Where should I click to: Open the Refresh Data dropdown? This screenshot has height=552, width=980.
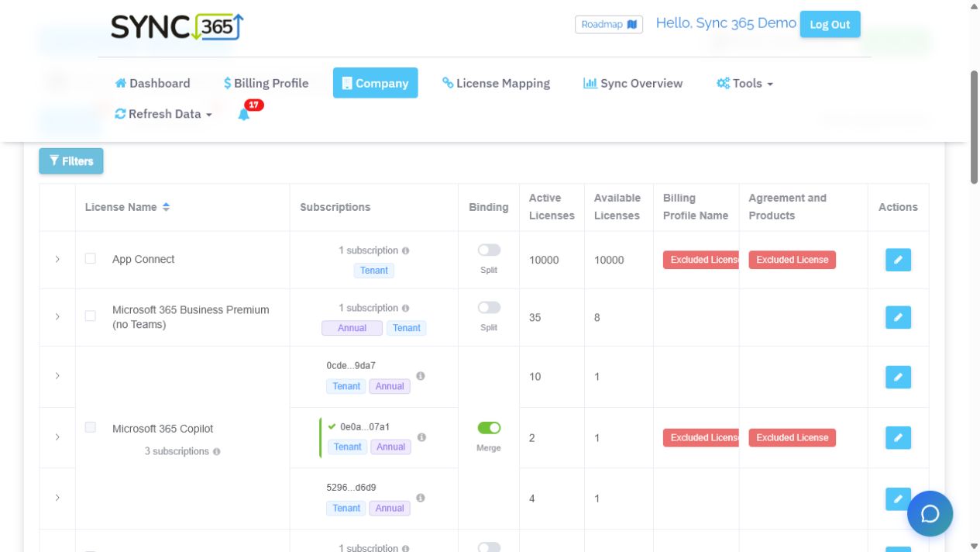[163, 114]
